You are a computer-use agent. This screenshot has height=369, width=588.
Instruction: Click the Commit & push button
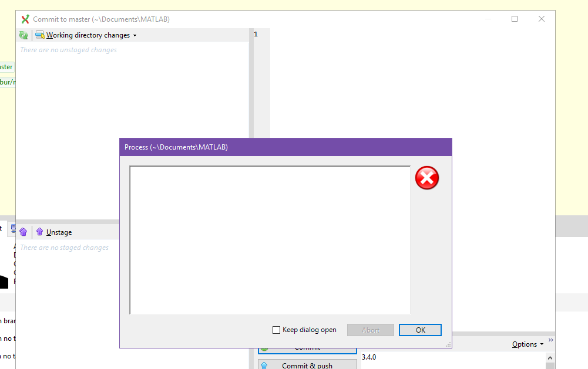coord(307,365)
